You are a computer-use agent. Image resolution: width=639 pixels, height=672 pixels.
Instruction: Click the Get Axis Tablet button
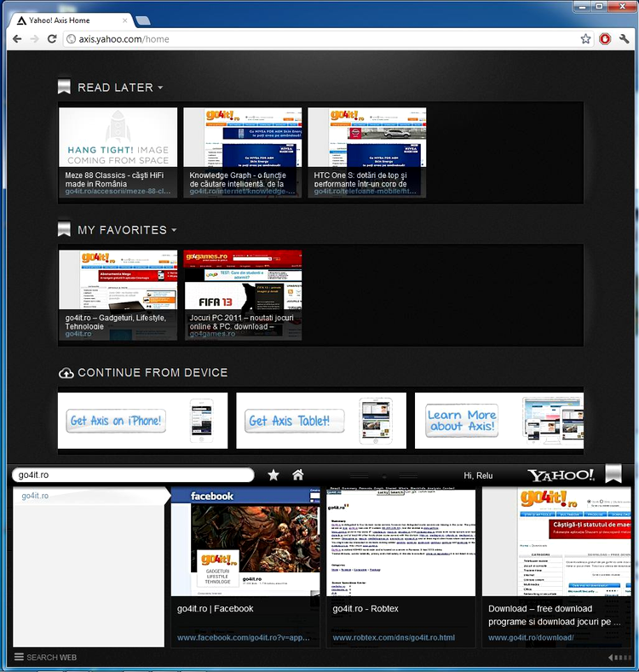[x=294, y=421]
